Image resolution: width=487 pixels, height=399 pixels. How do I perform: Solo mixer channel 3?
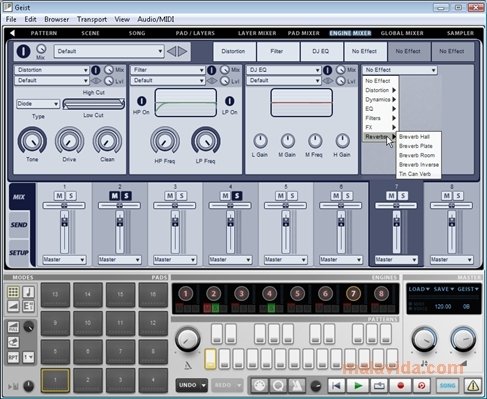coord(181,196)
